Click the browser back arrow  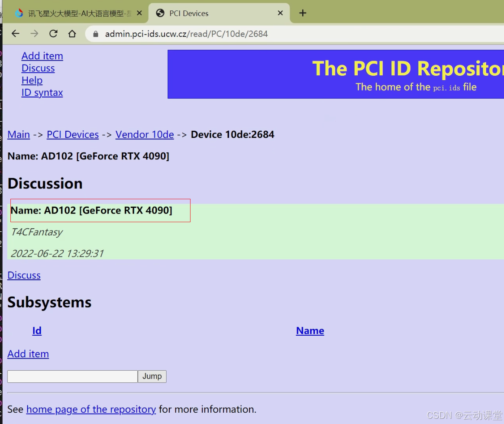click(16, 34)
